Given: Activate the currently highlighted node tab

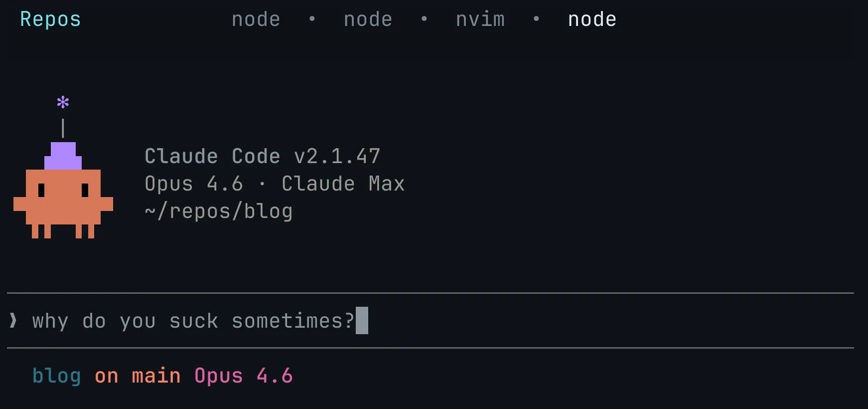Looking at the screenshot, I should [x=591, y=19].
